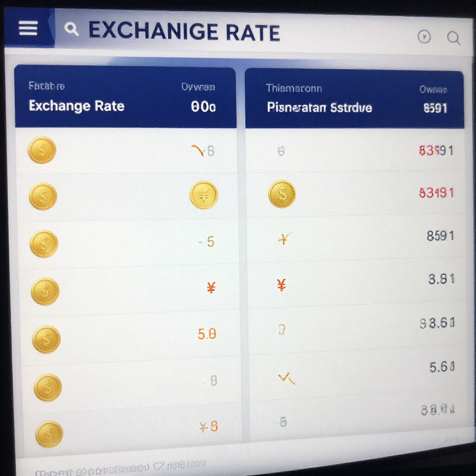Click the gold coin in the ¥8 row
Image resolution: width=476 pixels, height=476 pixels.
pos(49,434)
